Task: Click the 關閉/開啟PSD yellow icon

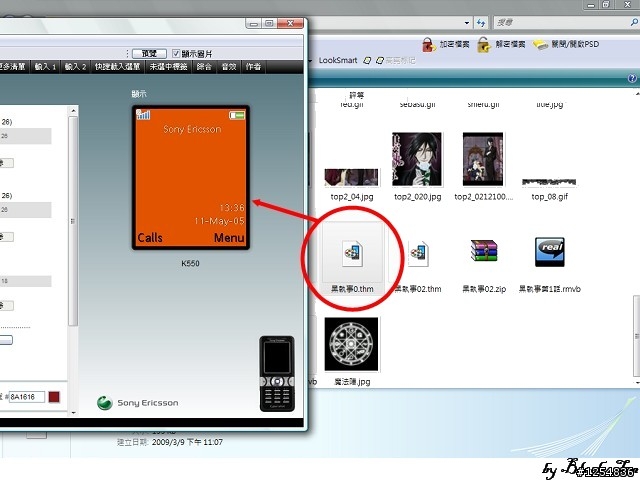Action: pyautogui.click(x=540, y=44)
